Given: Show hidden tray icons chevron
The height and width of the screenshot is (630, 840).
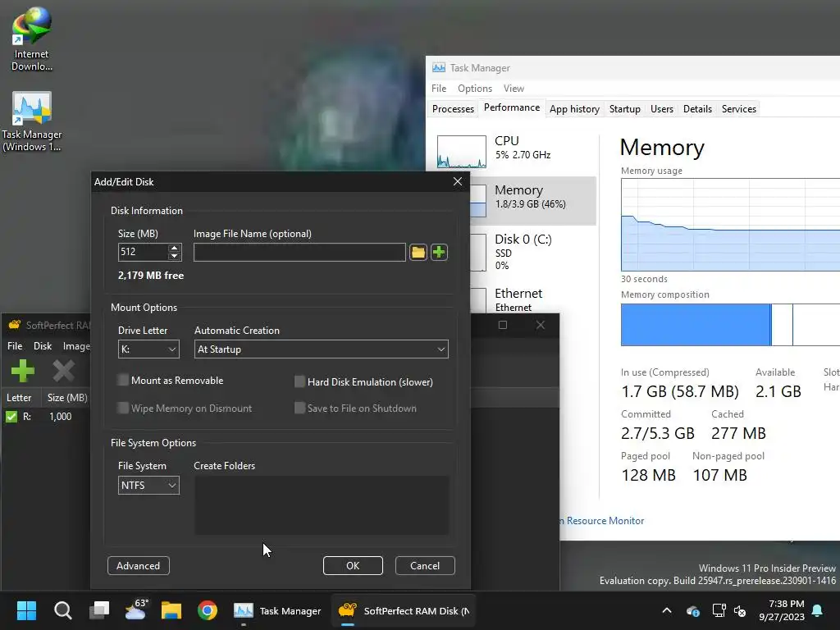Looking at the screenshot, I should pos(667,610).
